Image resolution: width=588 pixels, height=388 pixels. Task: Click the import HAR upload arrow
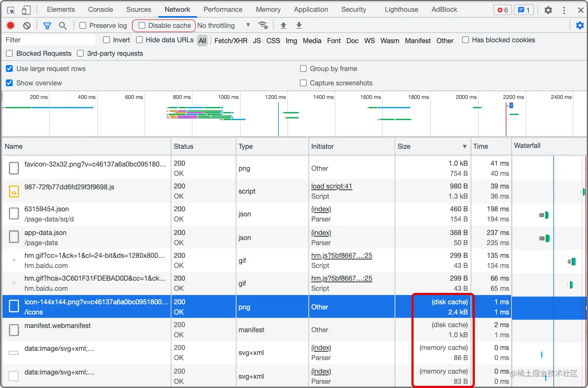(x=283, y=25)
